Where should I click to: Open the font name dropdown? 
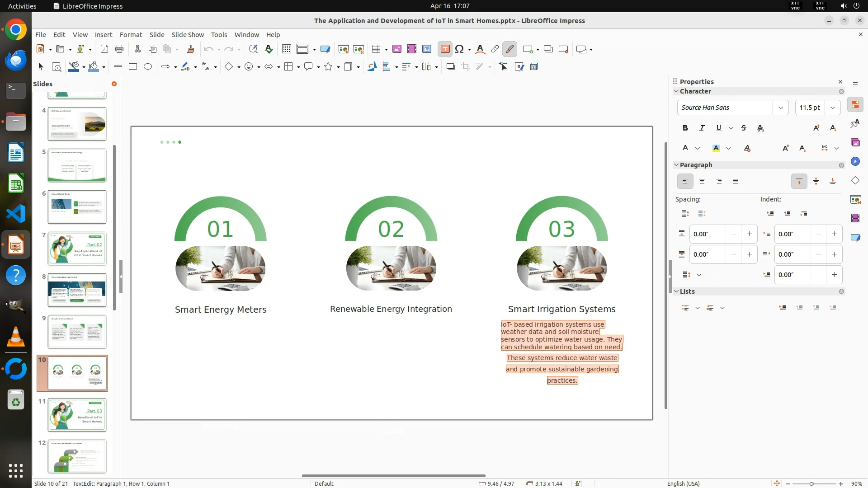click(x=780, y=108)
